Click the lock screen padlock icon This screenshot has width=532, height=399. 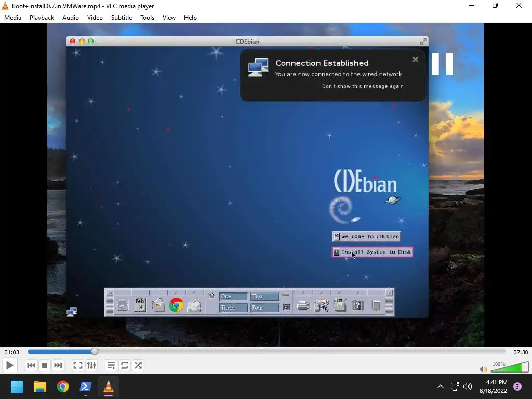(212, 296)
